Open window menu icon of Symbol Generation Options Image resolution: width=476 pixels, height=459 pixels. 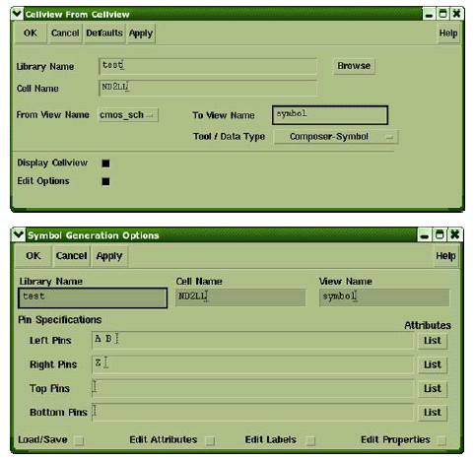[19, 235]
